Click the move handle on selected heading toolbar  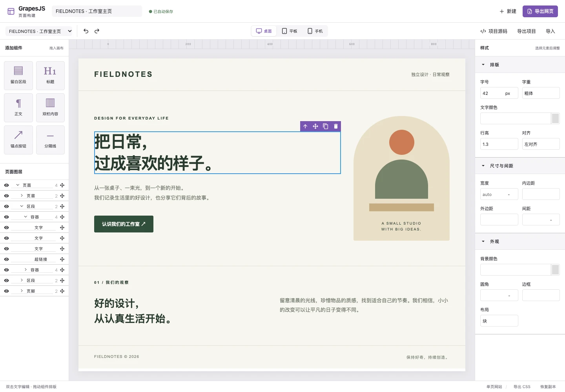[x=315, y=126]
